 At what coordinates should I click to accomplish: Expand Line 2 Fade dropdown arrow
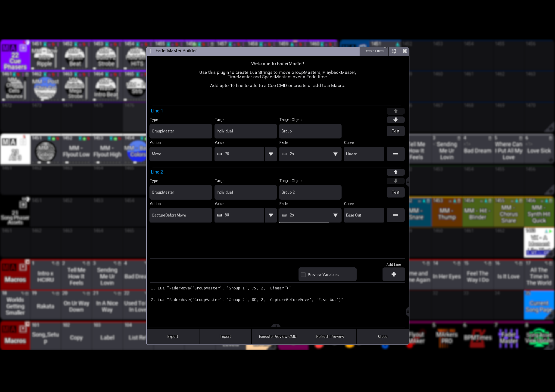click(335, 215)
